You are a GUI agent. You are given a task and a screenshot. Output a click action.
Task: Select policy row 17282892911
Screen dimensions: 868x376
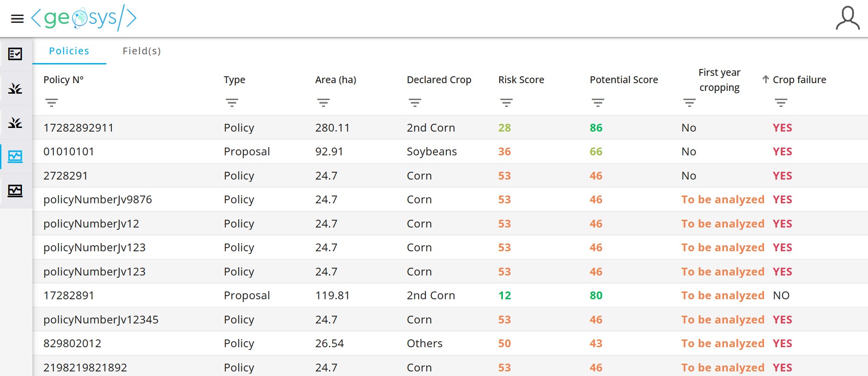[78, 128]
